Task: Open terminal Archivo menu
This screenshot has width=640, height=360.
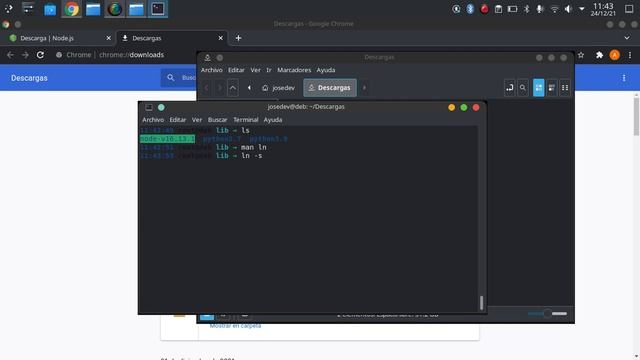Action: 153,120
